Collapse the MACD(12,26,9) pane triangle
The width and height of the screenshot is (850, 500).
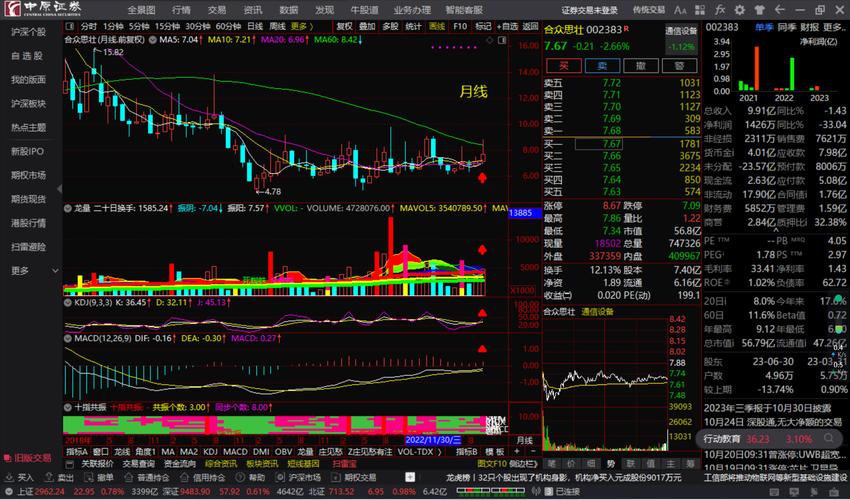[67, 338]
